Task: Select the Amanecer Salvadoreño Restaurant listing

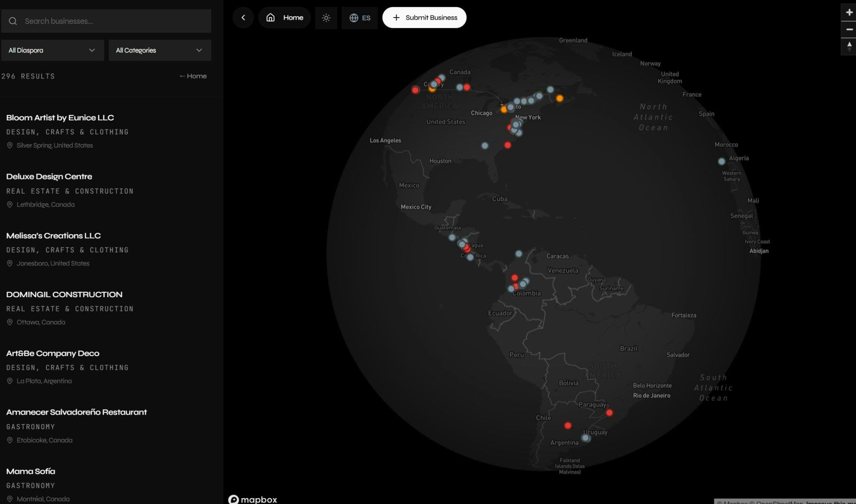Action: tap(76, 412)
